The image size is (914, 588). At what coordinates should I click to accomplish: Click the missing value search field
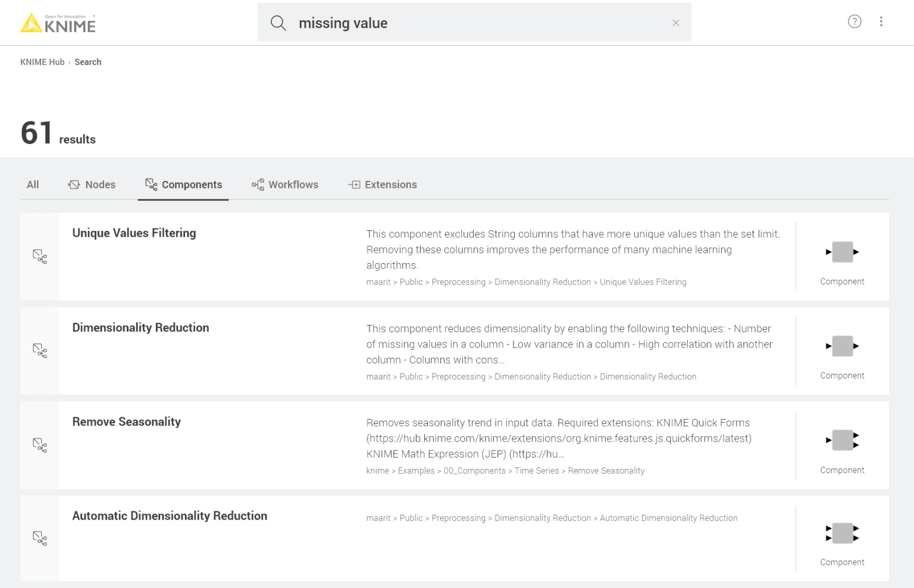click(474, 23)
